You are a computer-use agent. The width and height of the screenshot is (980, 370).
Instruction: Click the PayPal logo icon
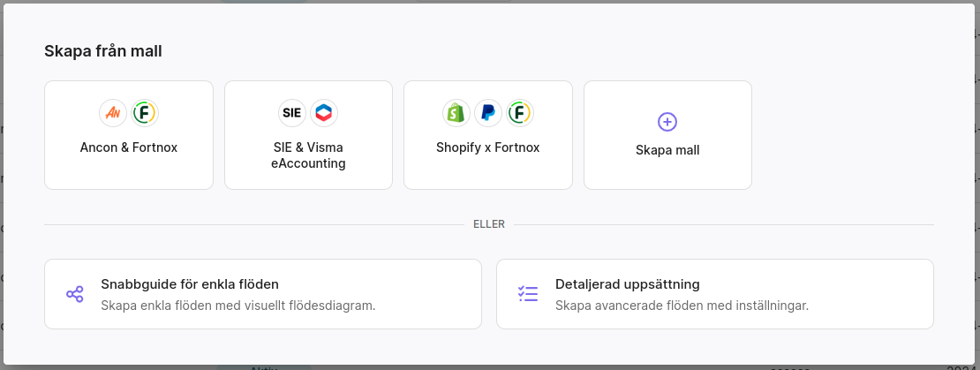click(x=488, y=113)
